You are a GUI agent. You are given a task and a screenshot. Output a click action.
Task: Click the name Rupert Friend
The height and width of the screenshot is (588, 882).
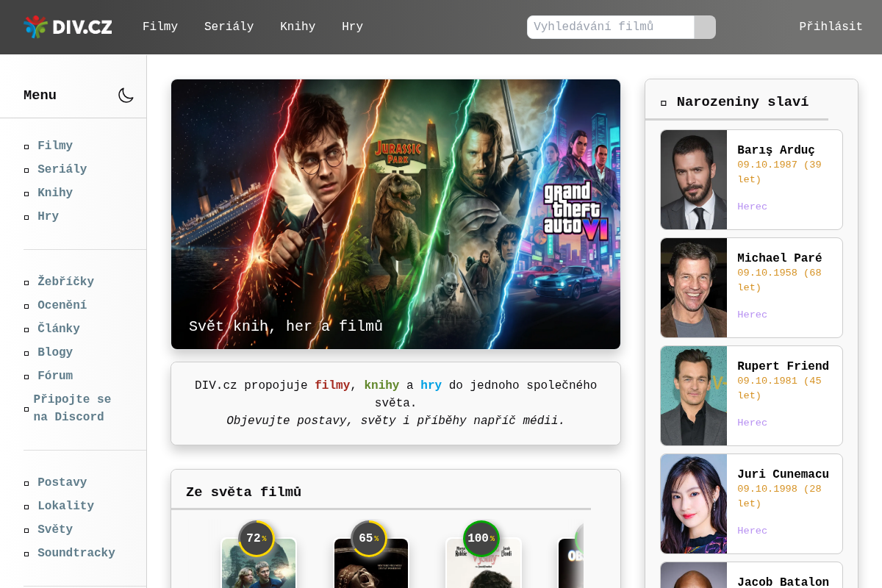784,367
